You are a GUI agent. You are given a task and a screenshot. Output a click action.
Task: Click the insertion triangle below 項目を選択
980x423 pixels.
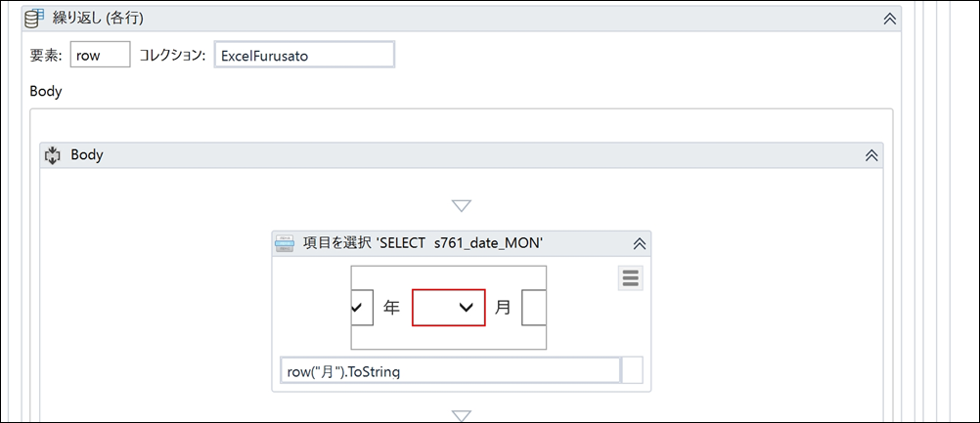point(461,415)
